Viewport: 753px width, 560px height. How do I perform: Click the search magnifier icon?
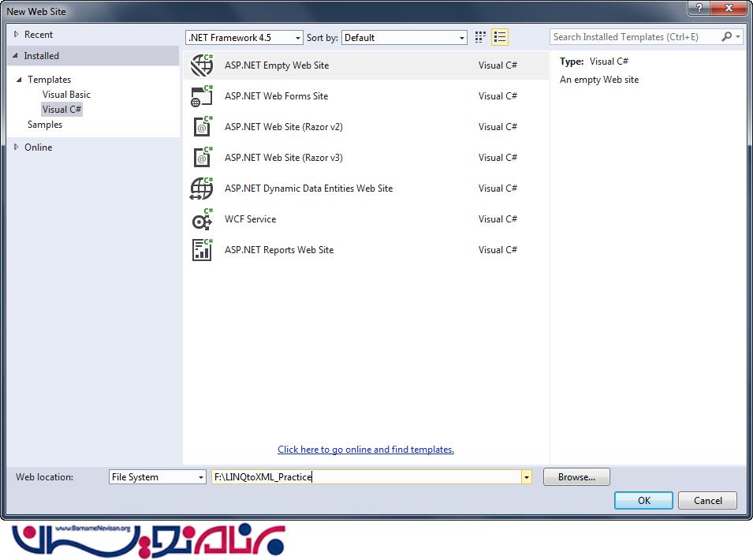tap(727, 37)
